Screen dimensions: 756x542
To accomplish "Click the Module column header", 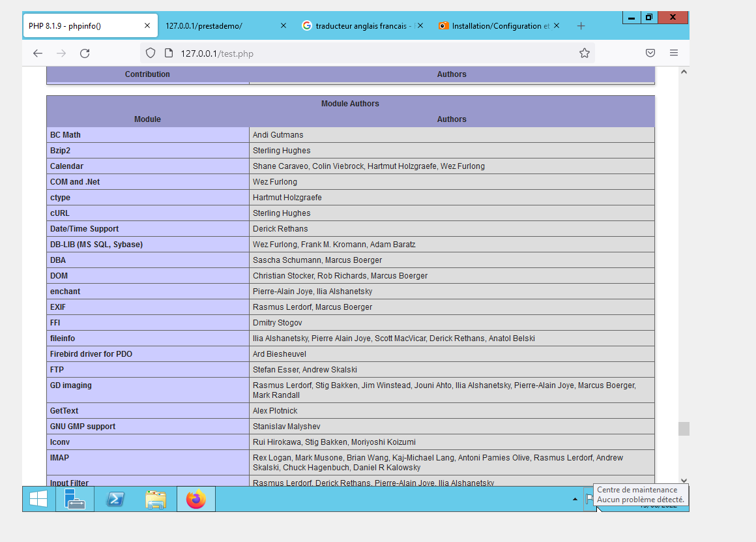I will 147,119.
